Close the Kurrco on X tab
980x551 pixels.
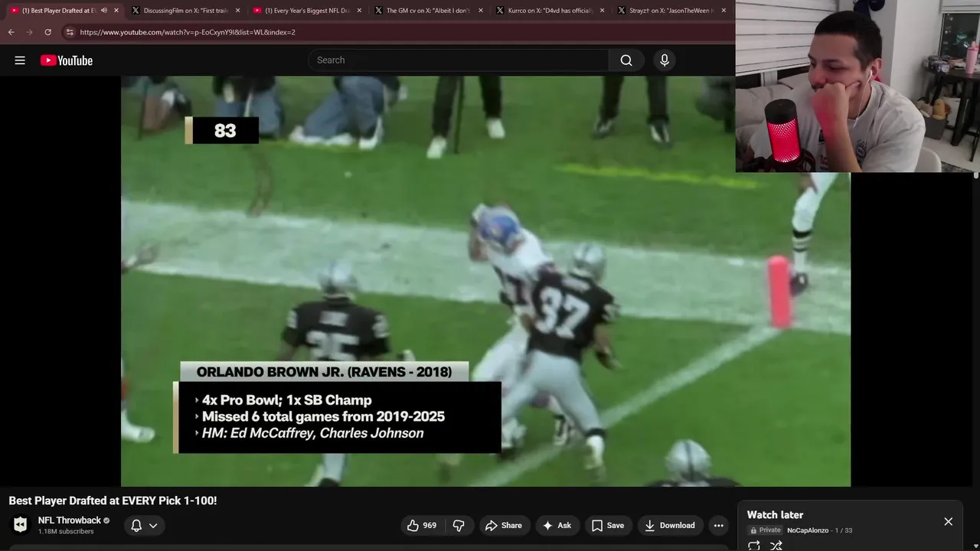[602, 11]
